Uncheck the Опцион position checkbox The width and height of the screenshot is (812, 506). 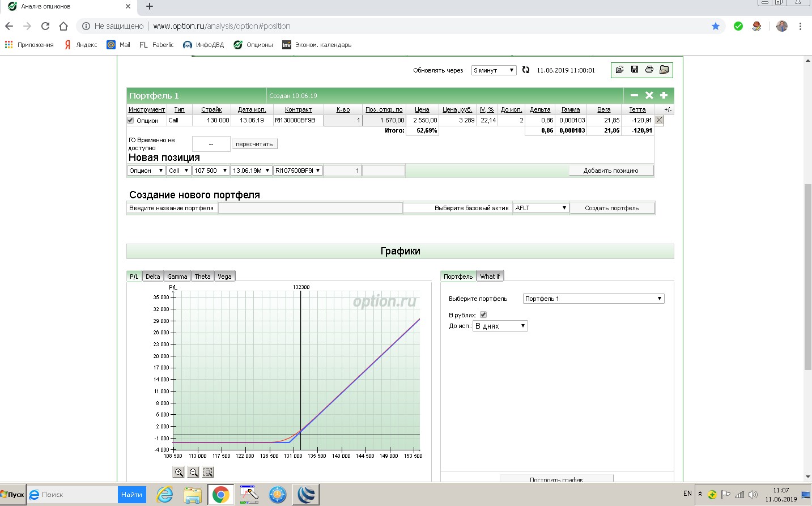pos(131,120)
